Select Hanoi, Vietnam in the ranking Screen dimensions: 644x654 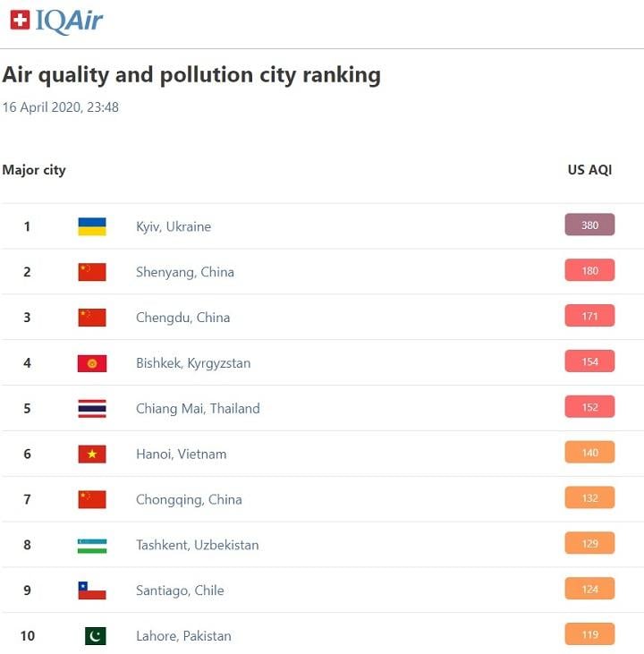pos(181,454)
